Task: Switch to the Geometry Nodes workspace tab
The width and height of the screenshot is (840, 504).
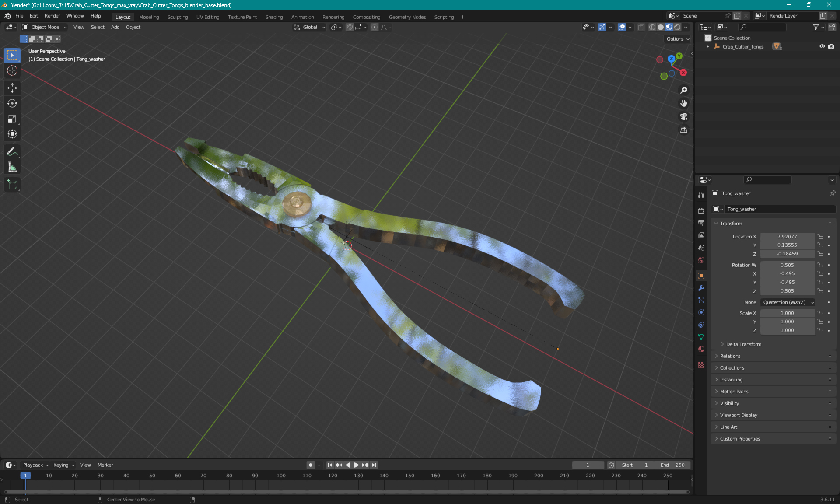Action: click(407, 17)
